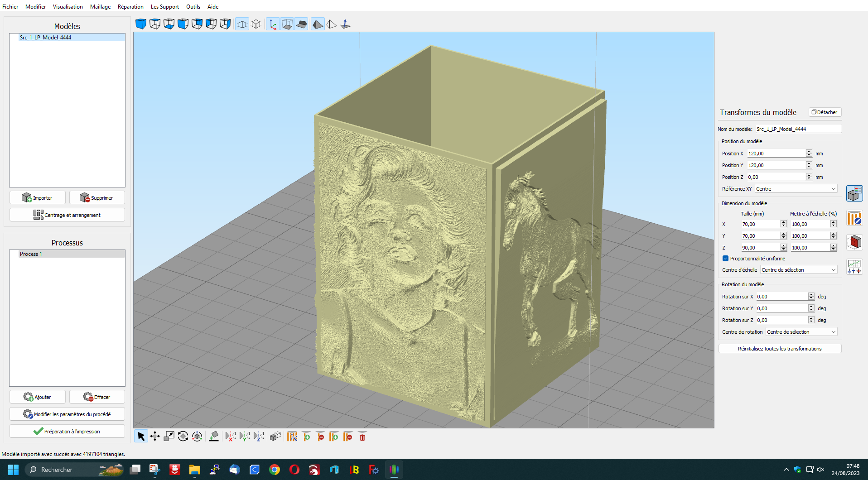Image resolution: width=868 pixels, height=480 pixels.
Task: Switch to the default isometric cube view
Action: tap(141, 24)
